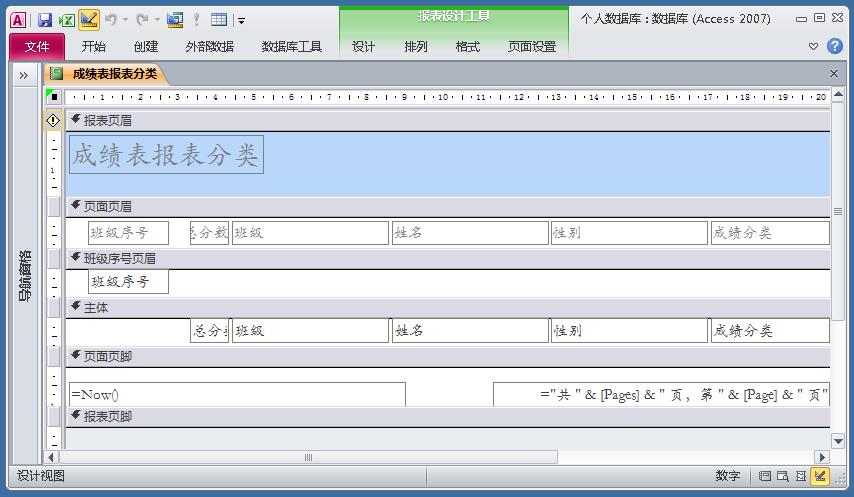Click the vertical scrollbar thumb
854x497 pixels.
(x=838, y=211)
